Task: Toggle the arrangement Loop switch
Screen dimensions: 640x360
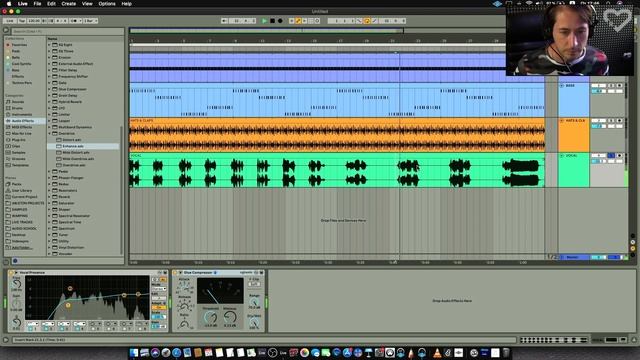Action: [367, 21]
